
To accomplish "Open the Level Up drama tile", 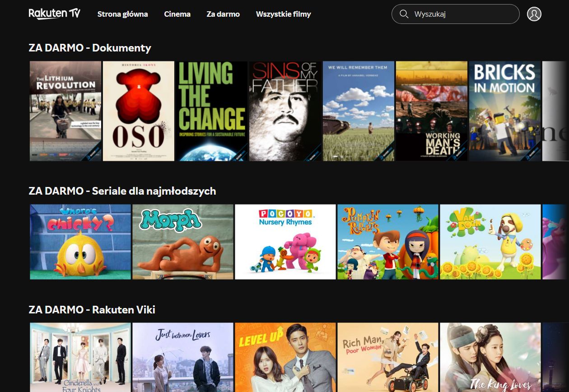I will [285, 357].
